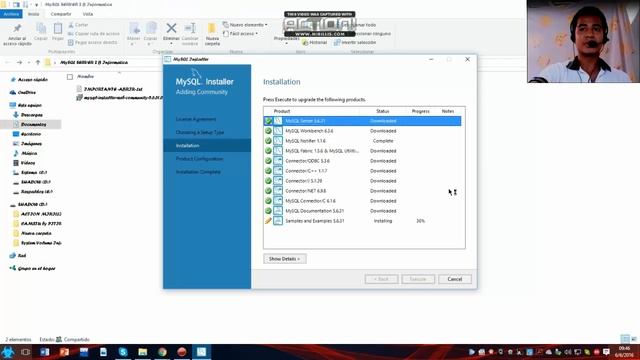This screenshot has width=640, height=360.
Task: Select Product Configuration step
Action: point(200,159)
